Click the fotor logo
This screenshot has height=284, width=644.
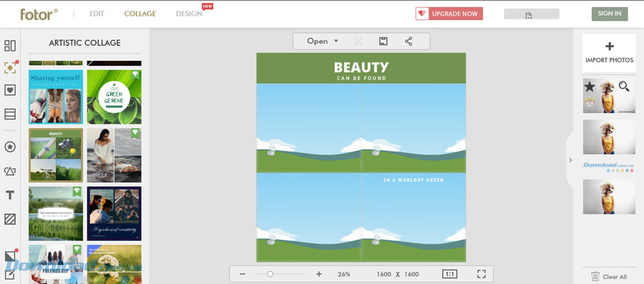[x=39, y=14]
